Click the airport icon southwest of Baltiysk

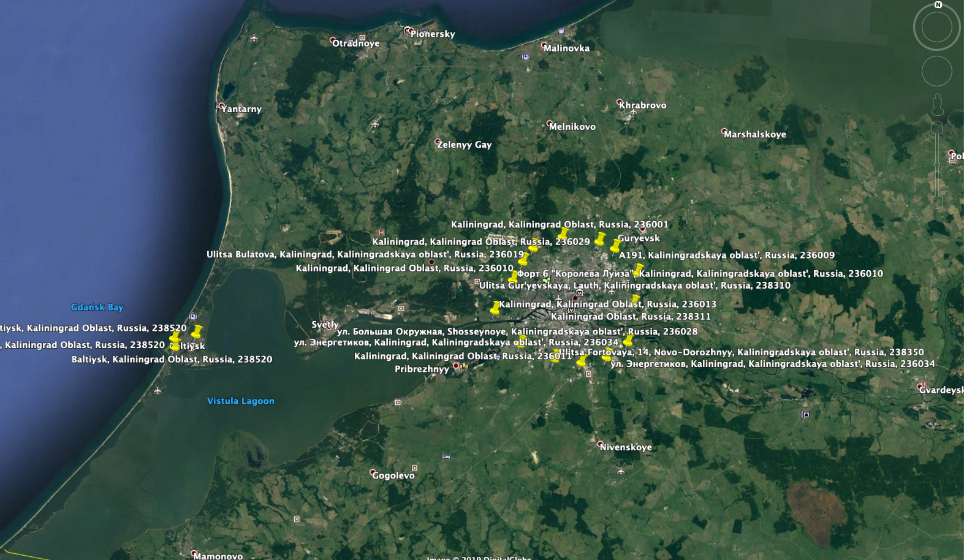(x=158, y=390)
